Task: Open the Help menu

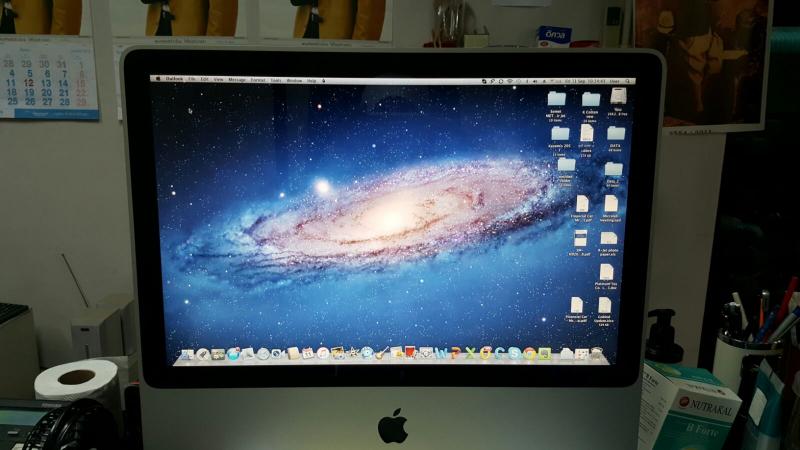Action: point(312,81)
